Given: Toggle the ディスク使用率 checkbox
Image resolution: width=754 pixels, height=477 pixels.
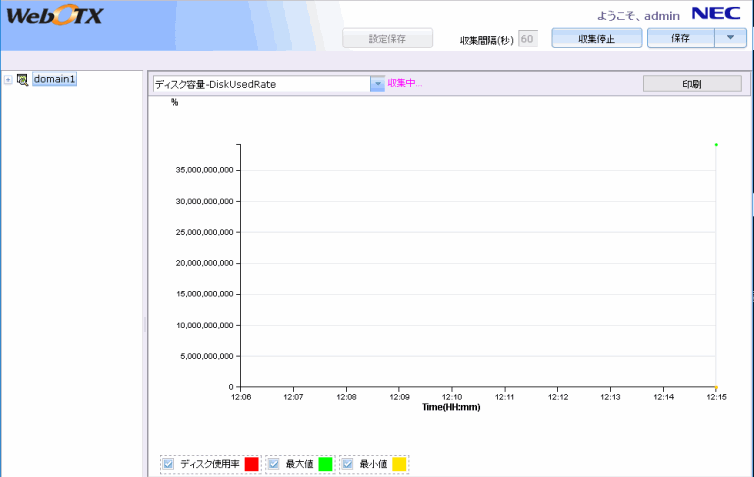Looking at the screenshot, I should (168, 464).
